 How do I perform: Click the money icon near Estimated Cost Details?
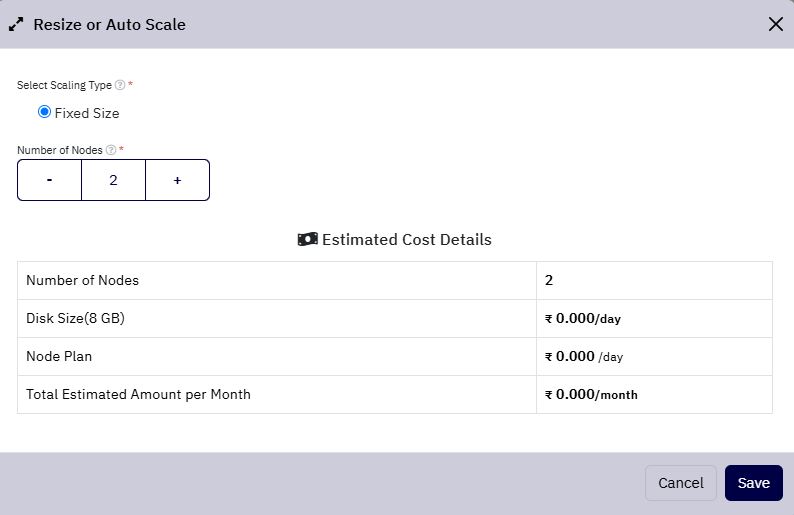[x=307, y=239]
